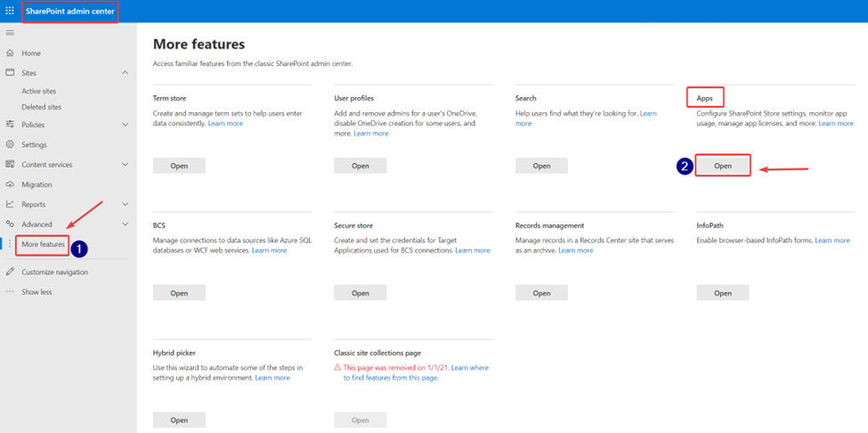Select More features in sidebar
The image size is (868, 433).
click(44, 244)
